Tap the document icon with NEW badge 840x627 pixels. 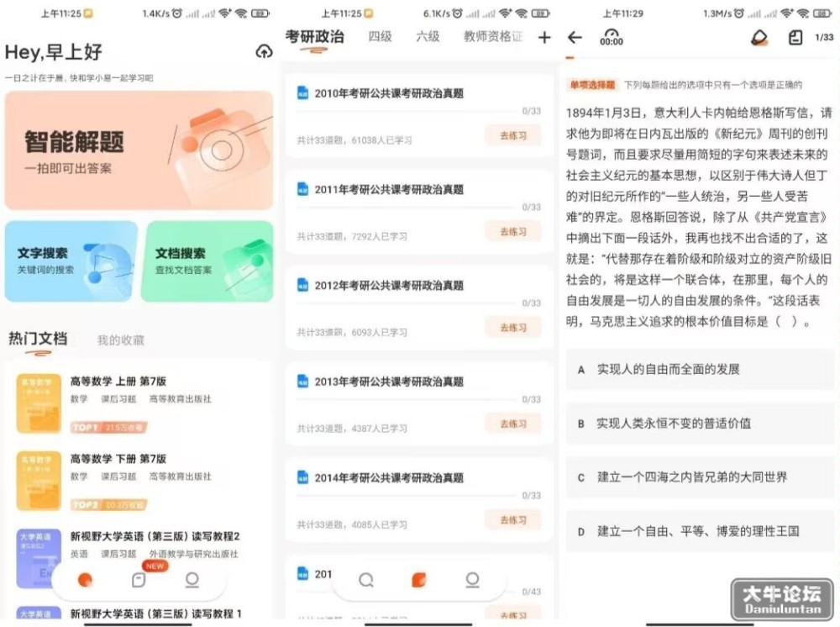click(139, 580)
